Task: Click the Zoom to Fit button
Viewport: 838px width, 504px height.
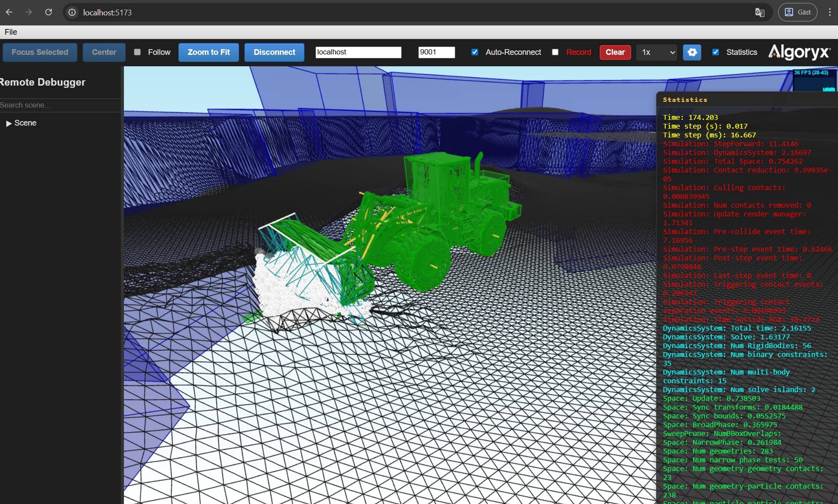Action: tap(209, 52)
